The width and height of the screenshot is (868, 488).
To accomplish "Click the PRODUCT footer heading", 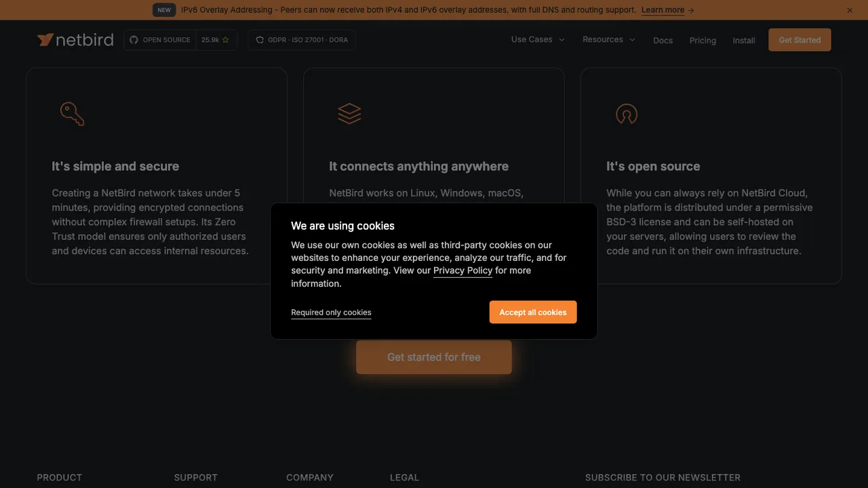I will click(60, 477).
